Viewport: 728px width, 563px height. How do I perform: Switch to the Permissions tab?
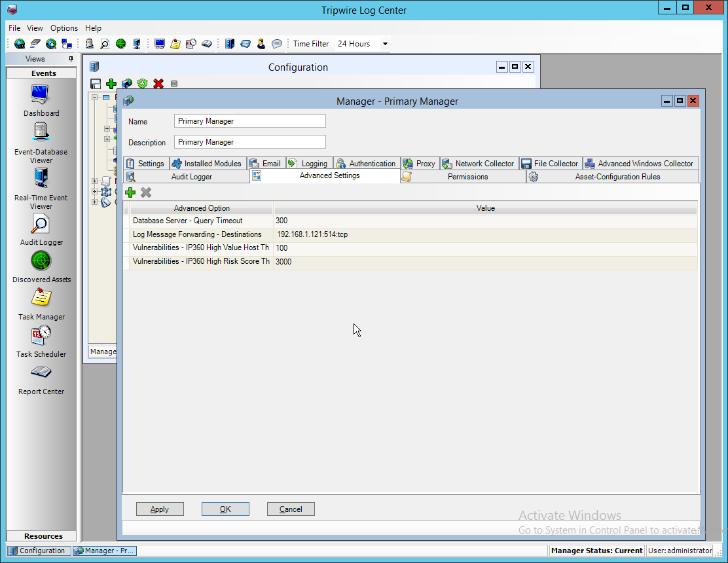pos(463,177)
